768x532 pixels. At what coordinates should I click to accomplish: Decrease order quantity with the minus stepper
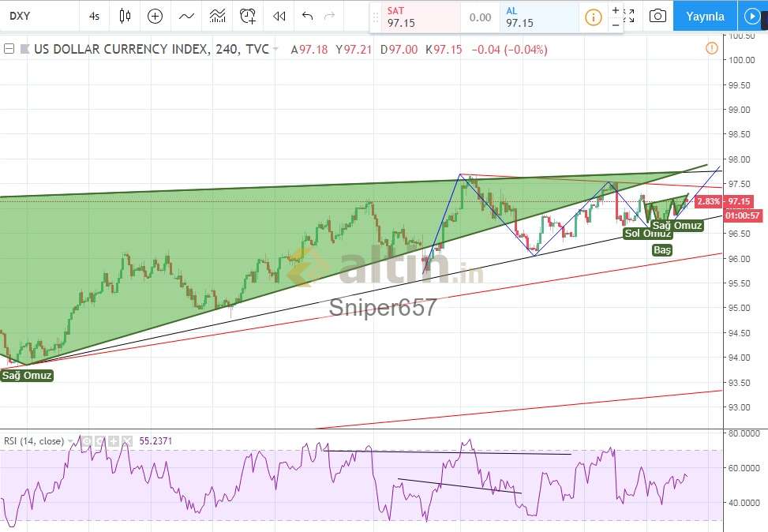point(616,24)
